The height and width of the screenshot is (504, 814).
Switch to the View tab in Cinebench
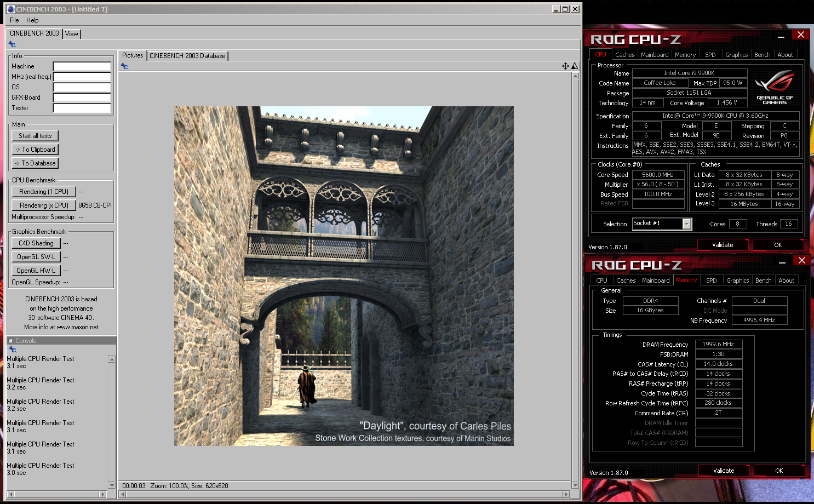[72, 34]
